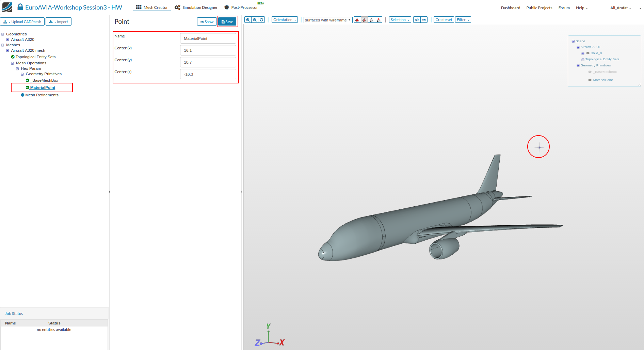The image size is (644, 350).
Task: Click the MaterialPoint label in the scene tree
Action: (603, 80)
